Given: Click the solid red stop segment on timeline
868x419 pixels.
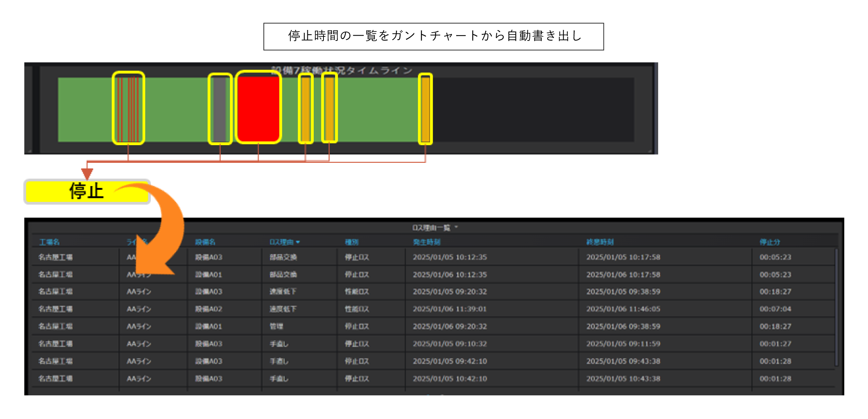Looking at the screenshot, I should [x=258, y=109].
